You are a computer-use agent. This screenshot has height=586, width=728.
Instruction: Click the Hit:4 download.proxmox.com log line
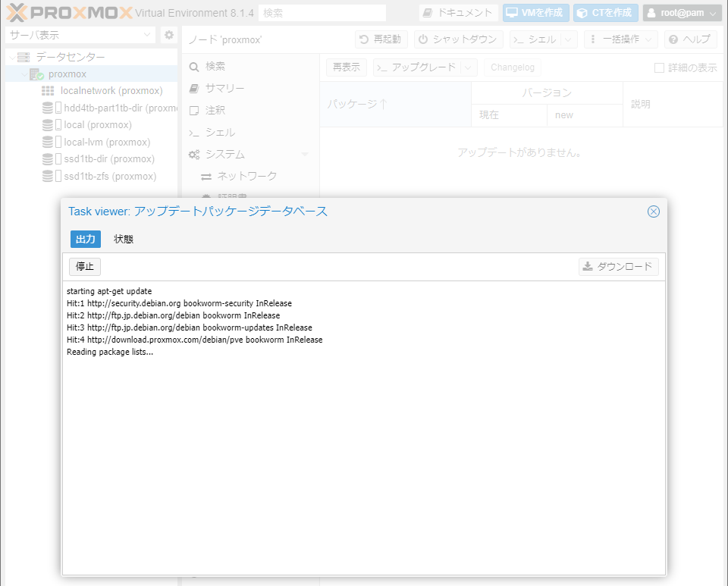pos(195,340)
